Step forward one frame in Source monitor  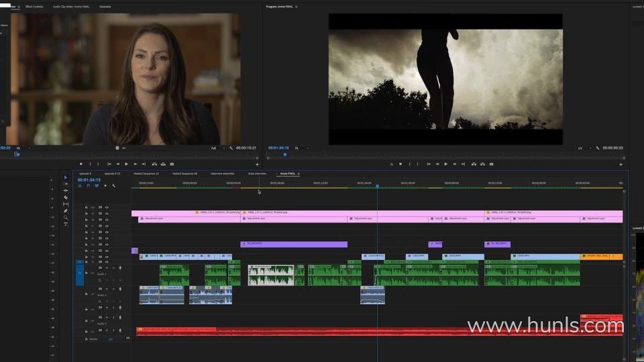(x=135, y=164)
